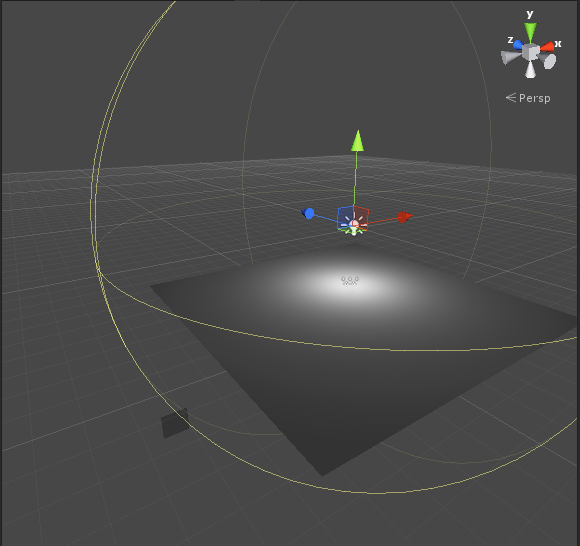
Task: Click the white 'z' letter on orientation gizmo
Action: [510, 40]
